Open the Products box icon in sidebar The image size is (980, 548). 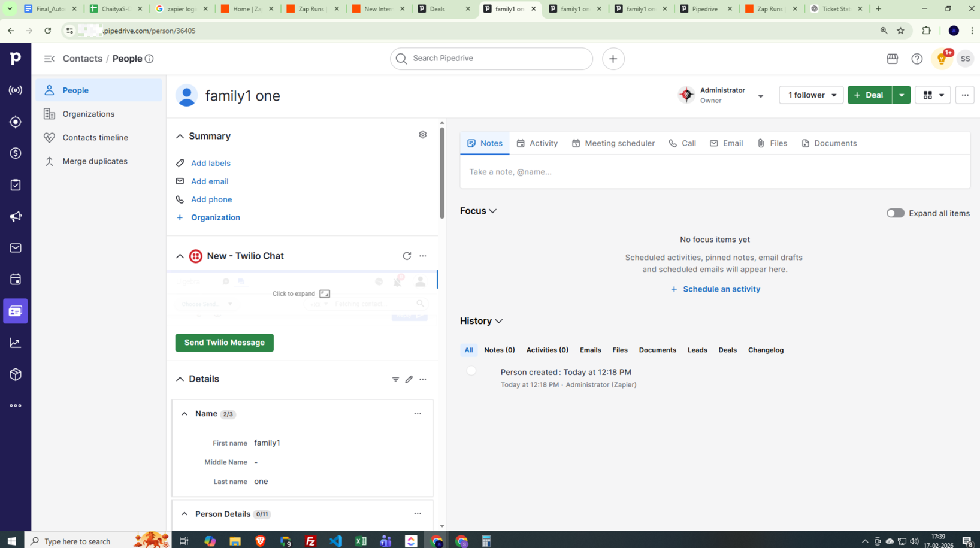point(16,374)
